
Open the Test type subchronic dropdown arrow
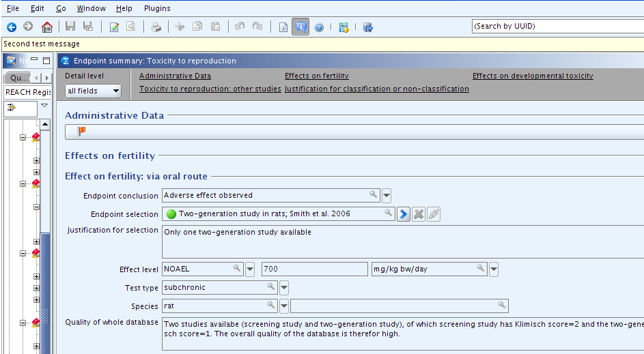click(284, 288)
